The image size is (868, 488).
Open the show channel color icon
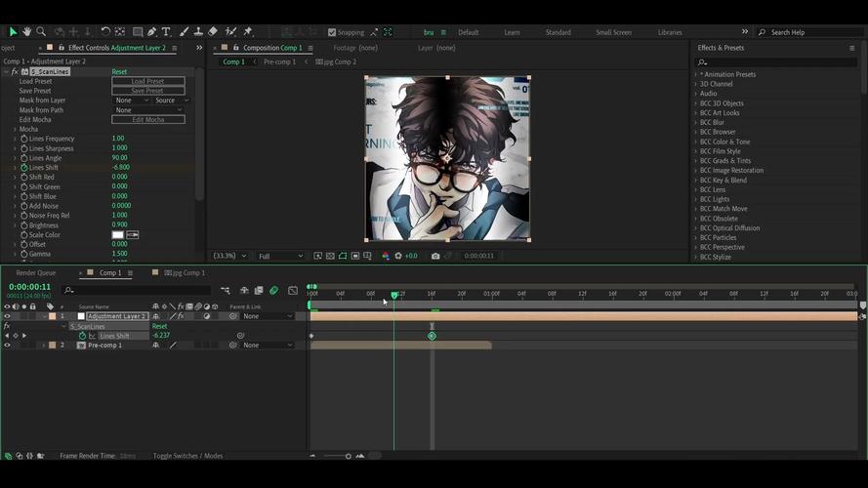point(386,256)
